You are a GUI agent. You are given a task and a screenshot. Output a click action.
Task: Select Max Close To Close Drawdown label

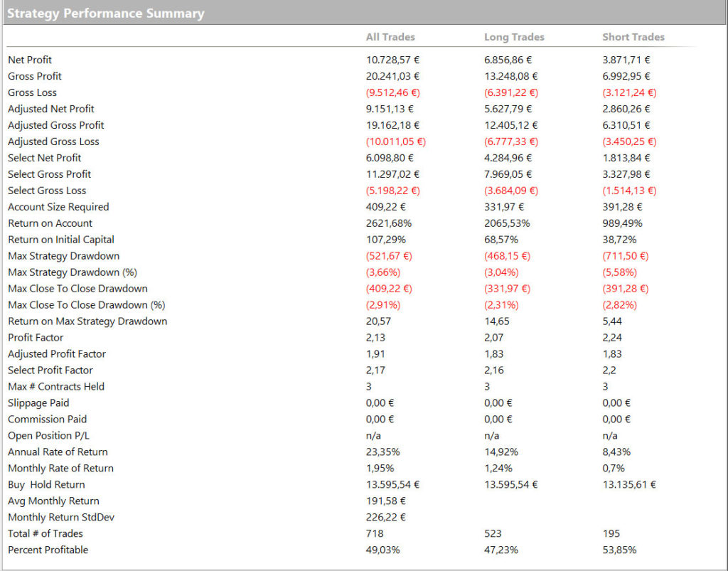pos(77,288)
